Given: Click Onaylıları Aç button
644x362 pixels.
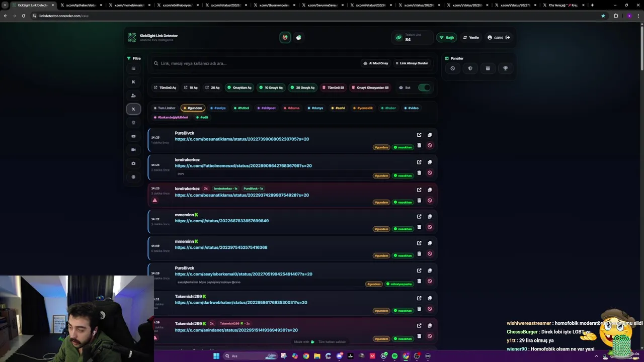Looking at the screenshot, I should click(239, 87).
